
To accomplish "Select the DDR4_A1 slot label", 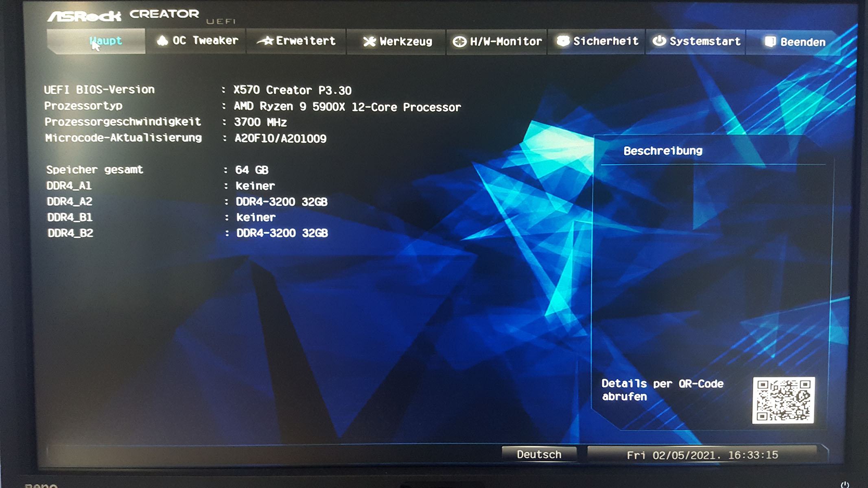I will pos(69,186).
